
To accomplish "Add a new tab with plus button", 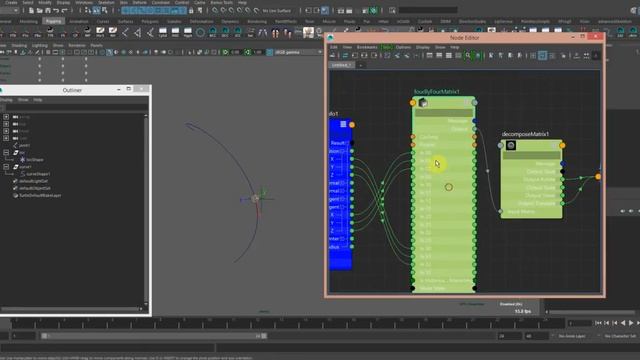I will (x=360, y=65).
